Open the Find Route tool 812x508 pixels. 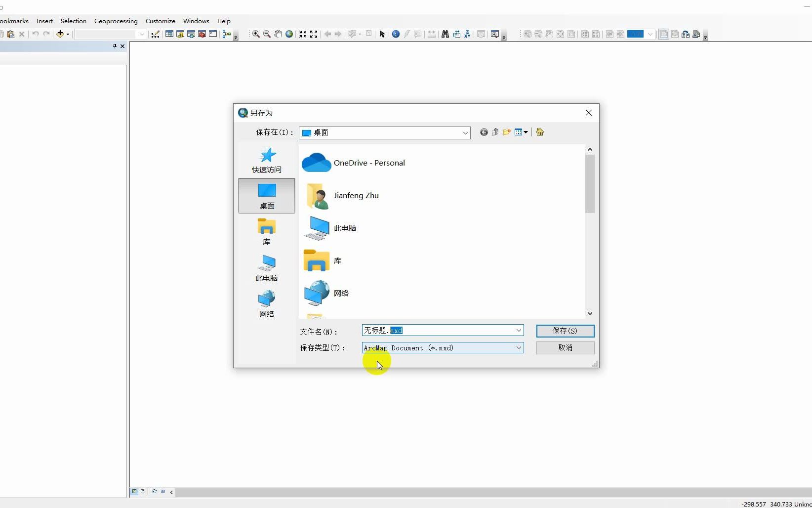pyautogui.click(x=456, y=34)
